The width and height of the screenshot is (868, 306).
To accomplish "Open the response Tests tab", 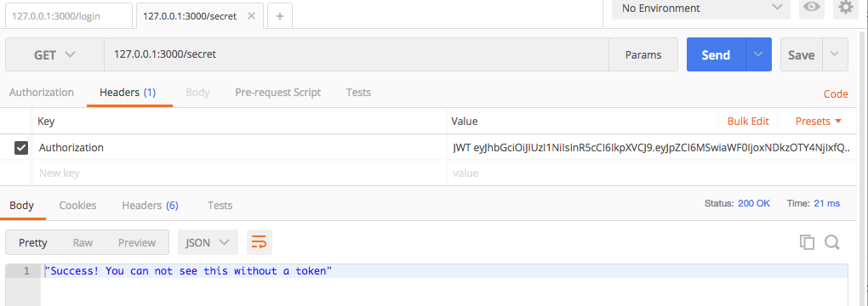I will (x=220, y=206).
